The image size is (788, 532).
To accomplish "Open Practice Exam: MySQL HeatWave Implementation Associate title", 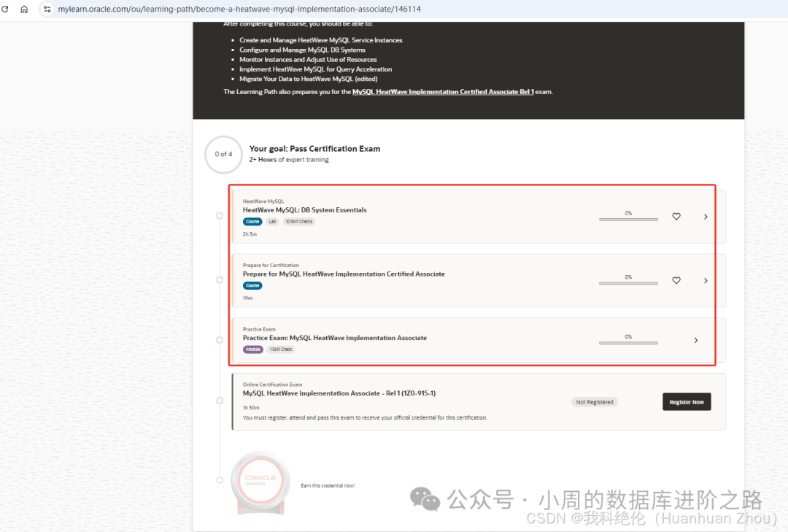I will (335, 338).
